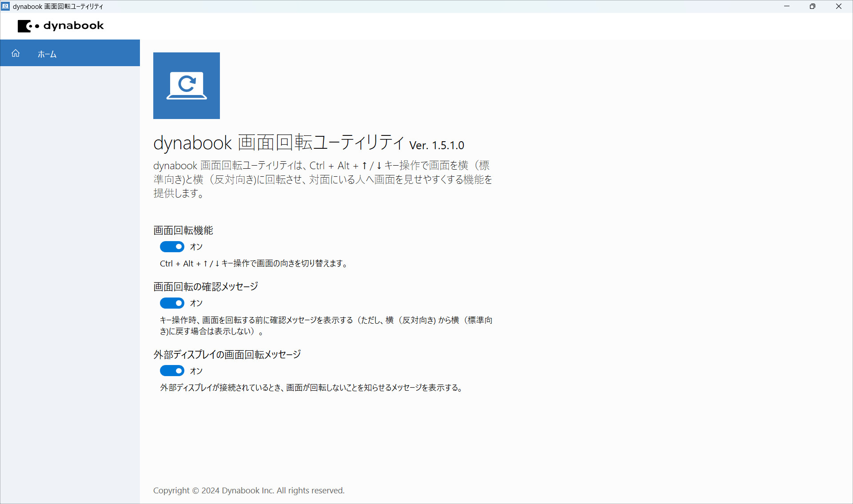Click the home icon in the blue sidebar

[16, 53]
